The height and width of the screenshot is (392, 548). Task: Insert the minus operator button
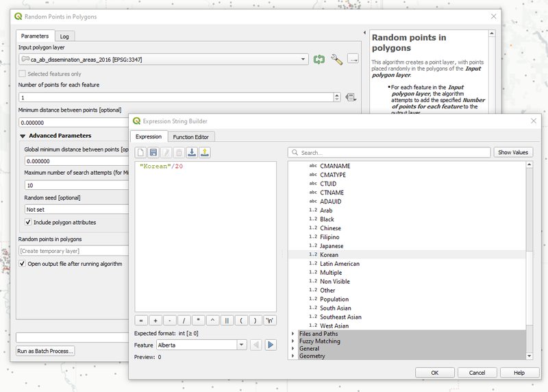[x=170, y=320]
